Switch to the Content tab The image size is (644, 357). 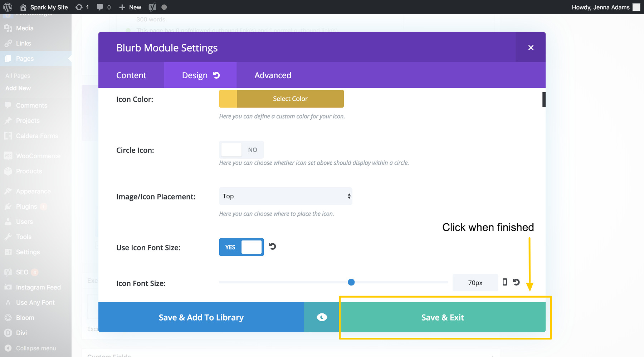(x=131, y=75)
